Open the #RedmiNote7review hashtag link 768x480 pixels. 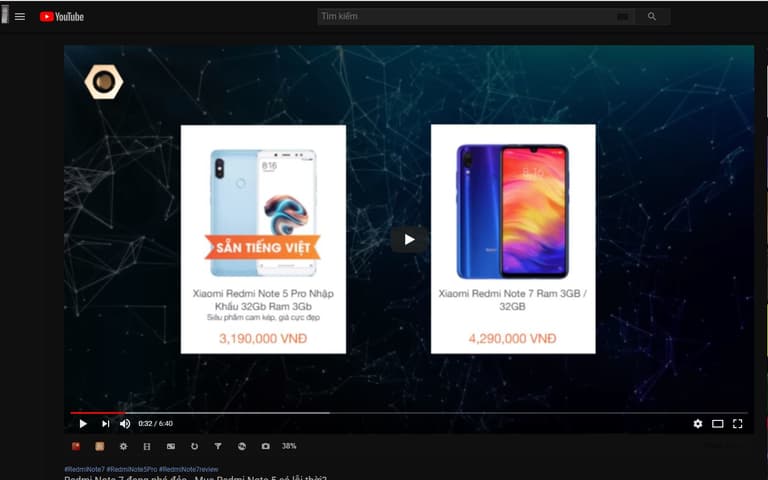point(189,469)
